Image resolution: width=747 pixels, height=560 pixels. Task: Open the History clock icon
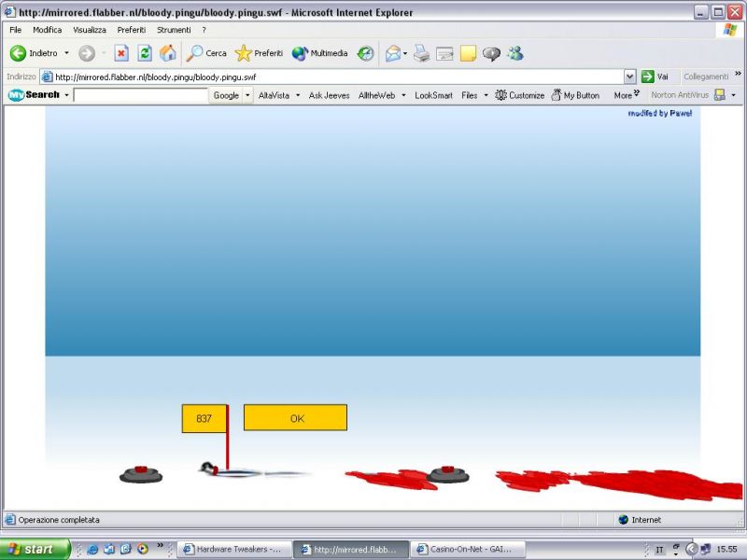365,53
